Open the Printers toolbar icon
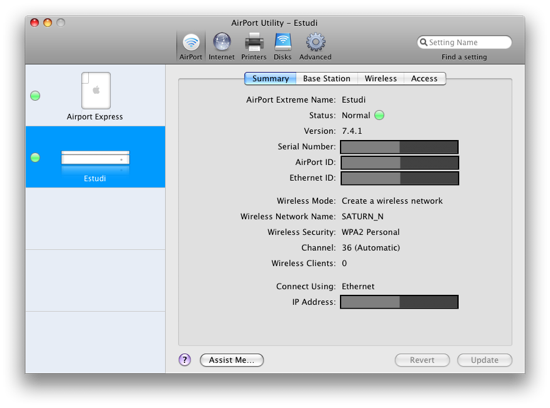 pyautogui.click(x=254, y=42)
